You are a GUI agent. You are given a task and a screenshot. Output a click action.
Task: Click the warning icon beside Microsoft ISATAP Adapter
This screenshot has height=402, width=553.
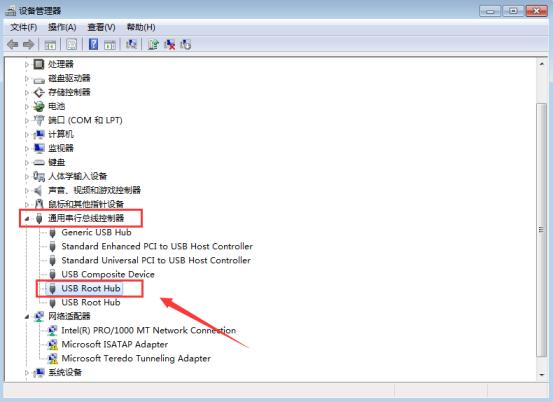[53, 345]
